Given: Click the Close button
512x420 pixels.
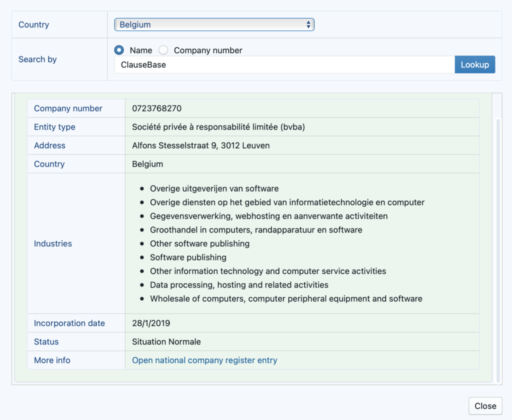Looking at the screenshot, I should (x=485, y=406).
